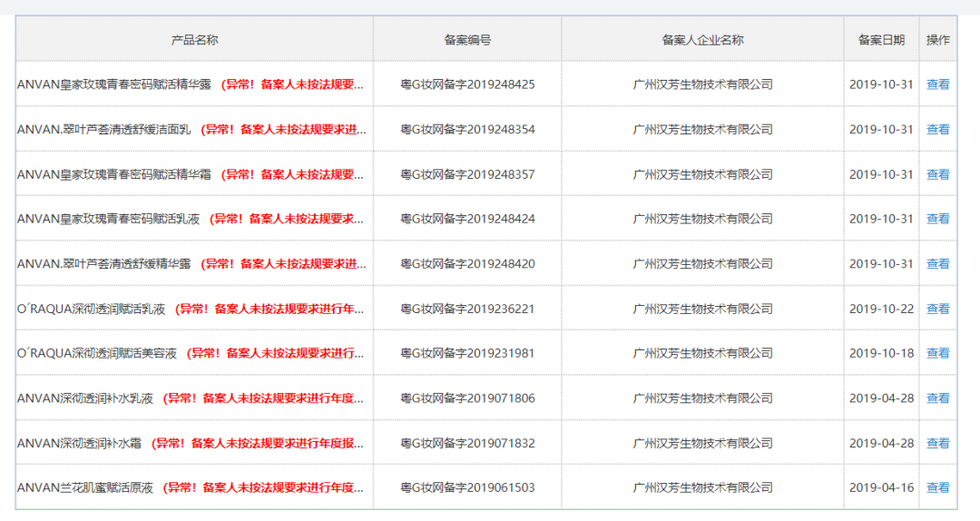Click 查看 in the 2019248357 row

pos(937,174)
